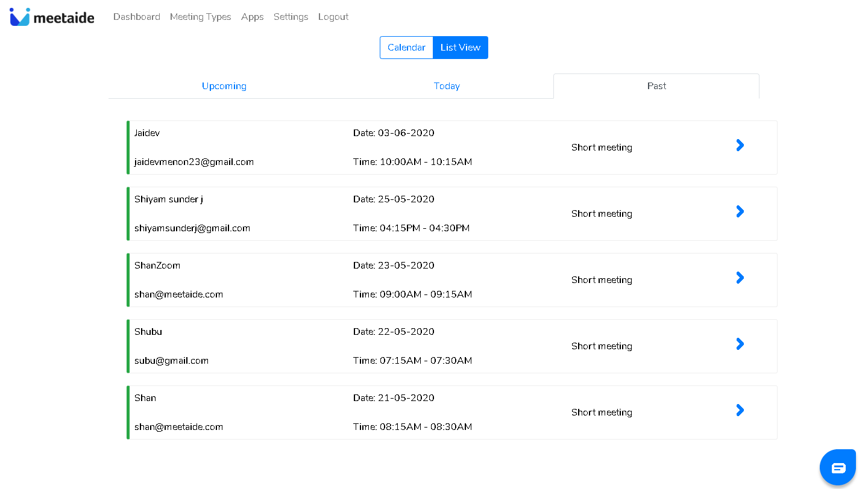
Task: Click Date: 22-05-2020
Action: coord(394,332)
